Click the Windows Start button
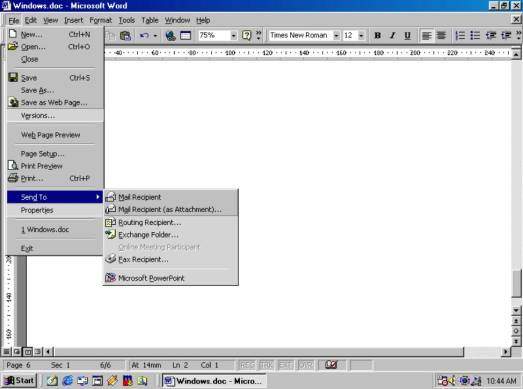 point(19,380)
